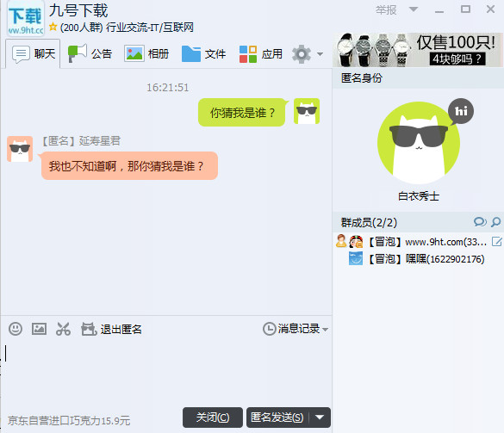Open the 文件 files tab
Screen dimensions: 504x433
pyautogui.click(x=204, y=53)
